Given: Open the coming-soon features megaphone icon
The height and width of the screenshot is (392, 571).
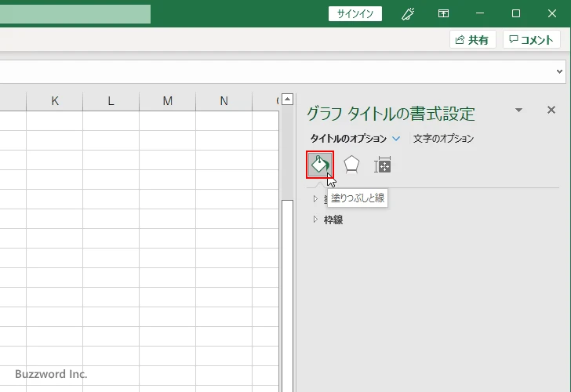Looking at the screenshot, I should click(408, 14).
